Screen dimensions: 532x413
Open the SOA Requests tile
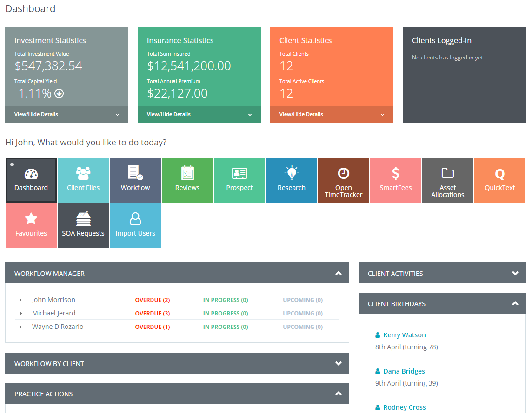83,226
